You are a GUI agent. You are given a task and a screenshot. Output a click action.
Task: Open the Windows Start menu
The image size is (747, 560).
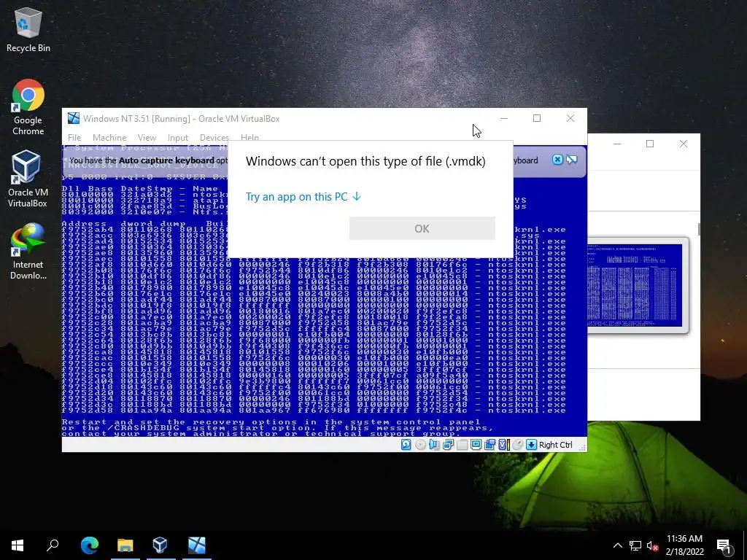click(x=18, y=545)
